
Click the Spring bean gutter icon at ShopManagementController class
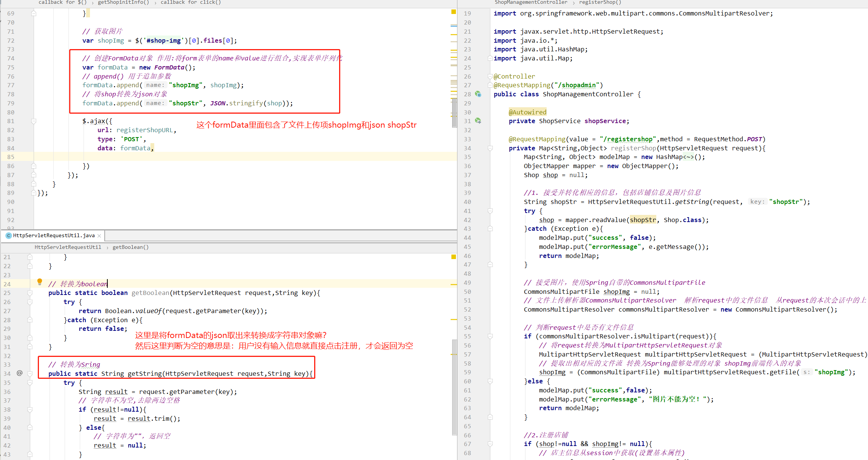tap(478, 94)
